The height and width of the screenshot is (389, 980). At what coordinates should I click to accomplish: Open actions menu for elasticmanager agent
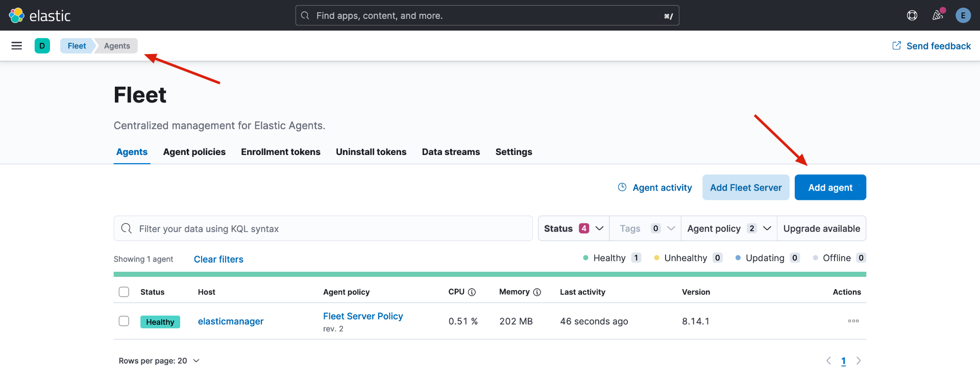pos(853,321)
